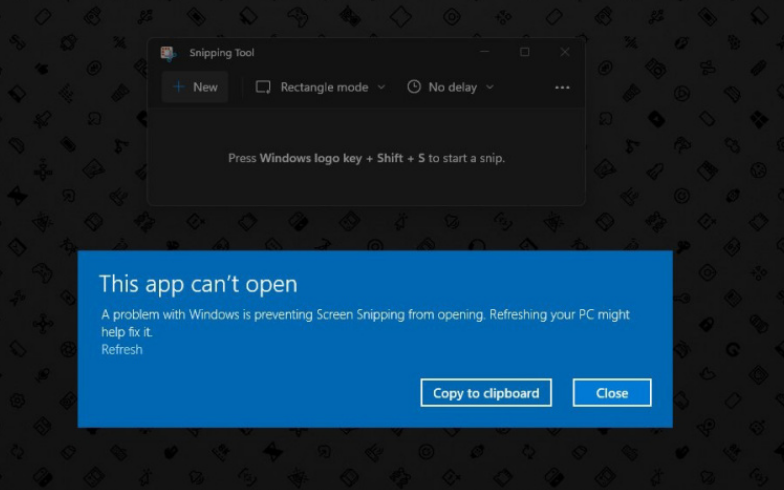Open the three-dot See more menu
This screenshot has height=490, width=784.
tap(562, 88)
